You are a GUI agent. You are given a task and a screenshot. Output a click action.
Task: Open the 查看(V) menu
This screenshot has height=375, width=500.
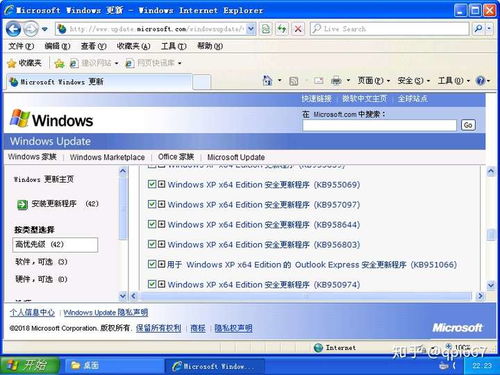pos(93,46)
